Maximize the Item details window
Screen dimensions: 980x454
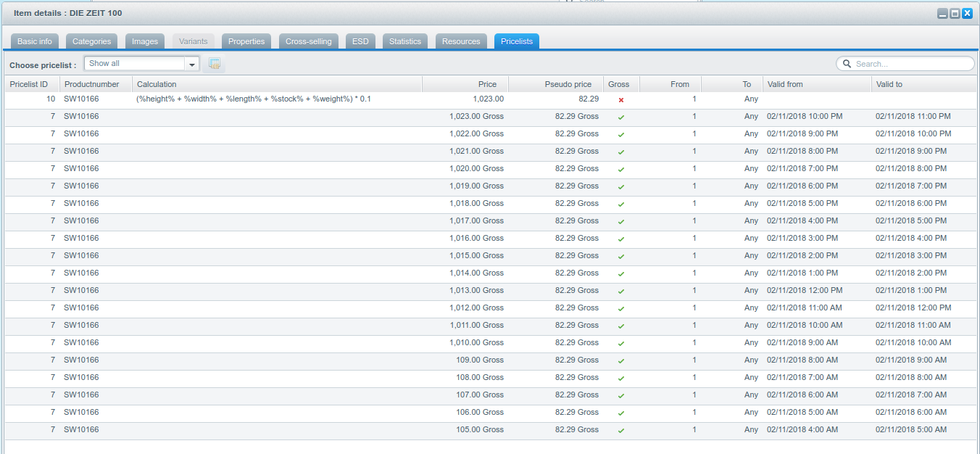(x=955, y=13)
